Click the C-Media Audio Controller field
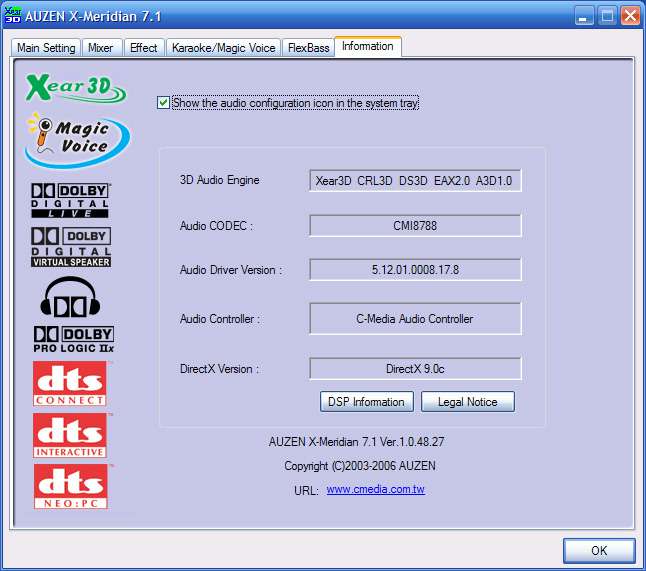The height and width of the screenshot is (571, 646). (415, 318)
